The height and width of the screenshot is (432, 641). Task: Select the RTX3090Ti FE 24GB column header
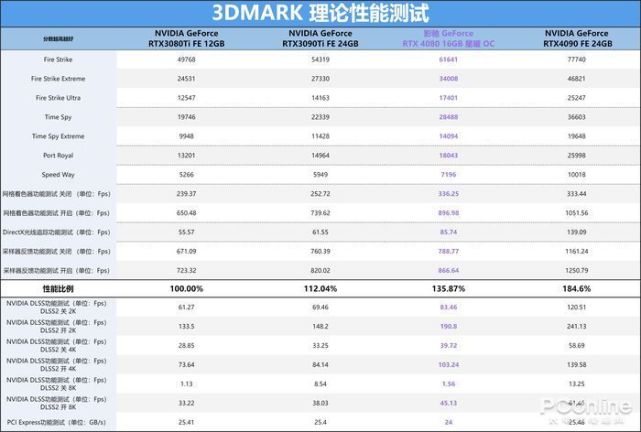click(x=320, y=38)
